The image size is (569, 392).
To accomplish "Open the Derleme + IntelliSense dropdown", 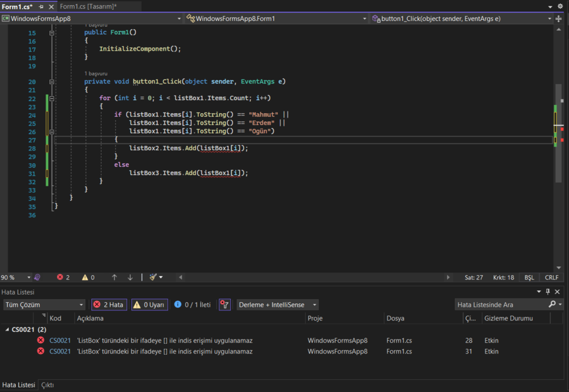I will coord(277,305).
